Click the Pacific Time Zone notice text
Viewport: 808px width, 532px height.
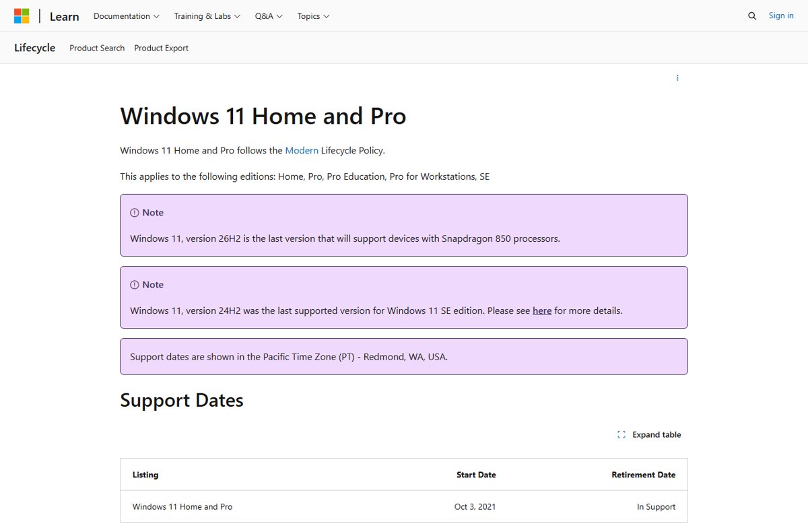(289, 357)
